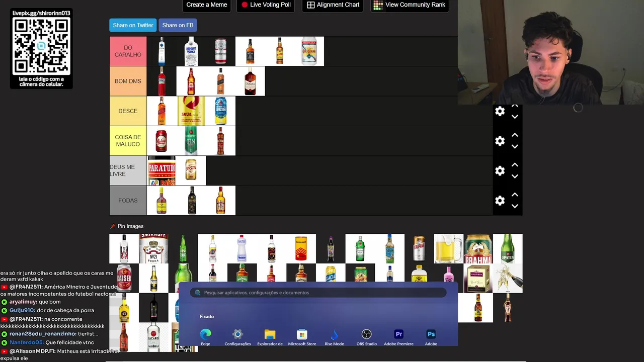Share tier list on FB
Image resolution: width=644 pixels, height=362 pixels.
(178, 25)
